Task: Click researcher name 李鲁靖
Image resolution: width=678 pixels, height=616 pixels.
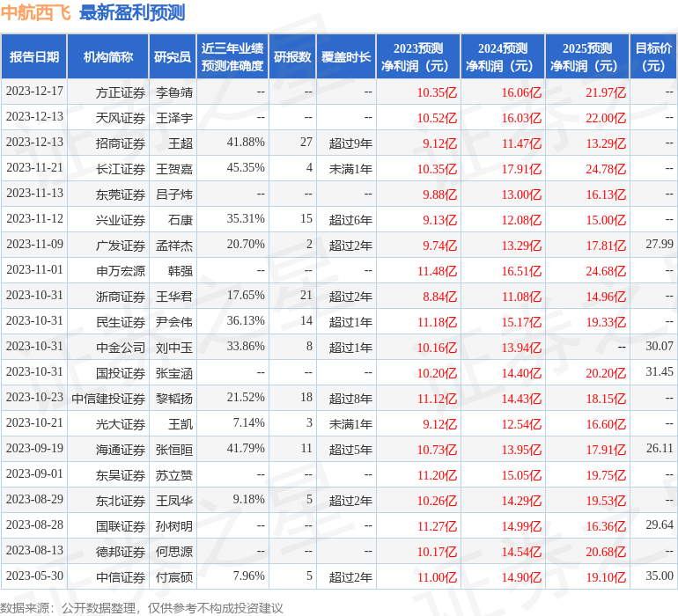Action: pos(174,92)
